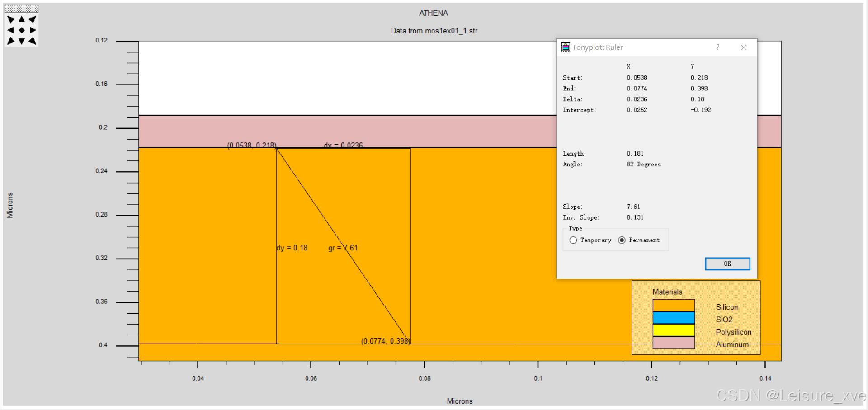868x410 pixels.
Task: Click the Tonyplot Ruler dialog title icon
Action: 566,47
